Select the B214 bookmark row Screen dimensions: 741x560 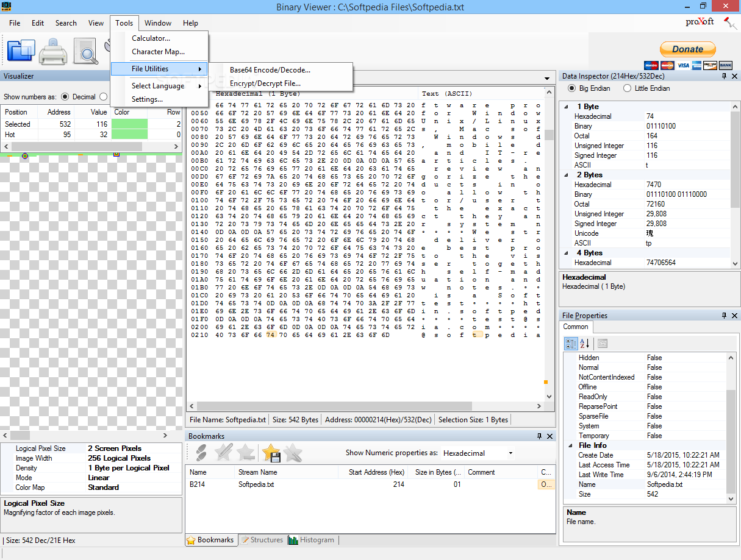point(370,484)
